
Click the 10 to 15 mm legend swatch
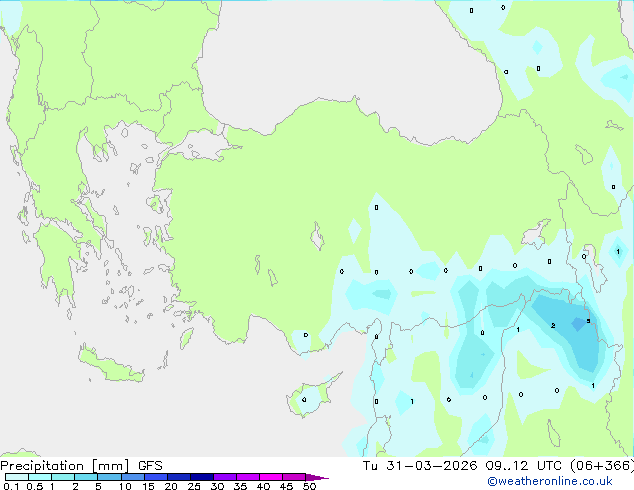(x=132, y=477)
